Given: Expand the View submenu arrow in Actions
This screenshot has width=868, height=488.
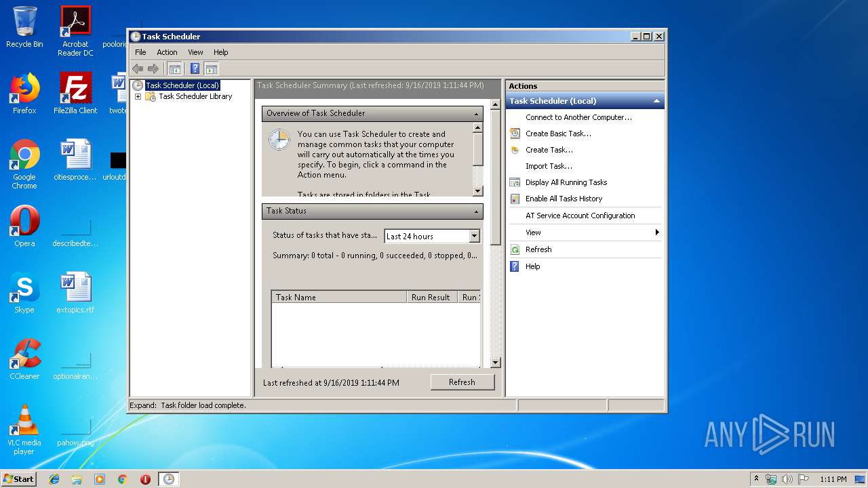Looking at the screenshot, I should pos(657,232).
